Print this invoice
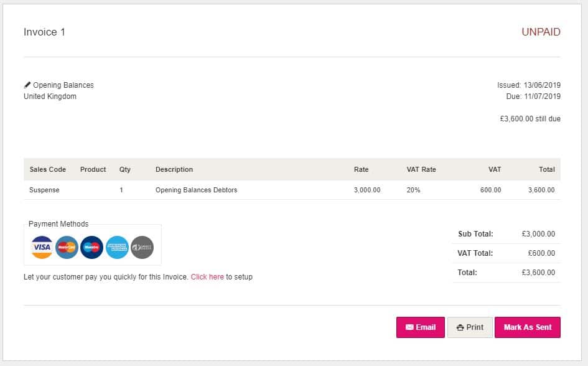 [470, 327]
